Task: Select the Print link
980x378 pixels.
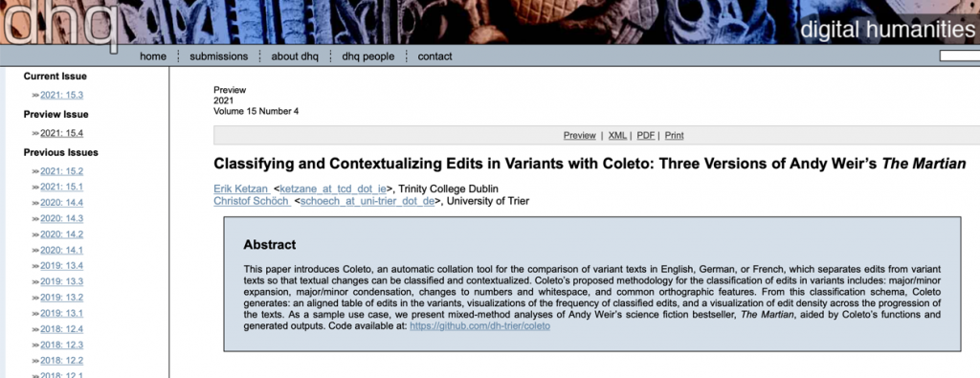Action: (x=675, y=135)
